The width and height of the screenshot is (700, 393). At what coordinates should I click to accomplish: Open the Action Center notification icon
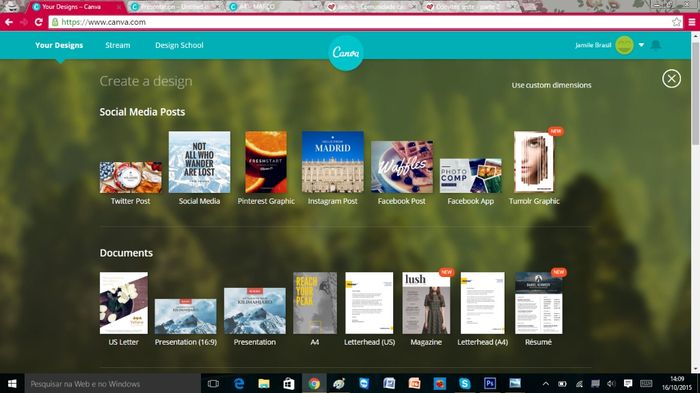pos(628,384)
